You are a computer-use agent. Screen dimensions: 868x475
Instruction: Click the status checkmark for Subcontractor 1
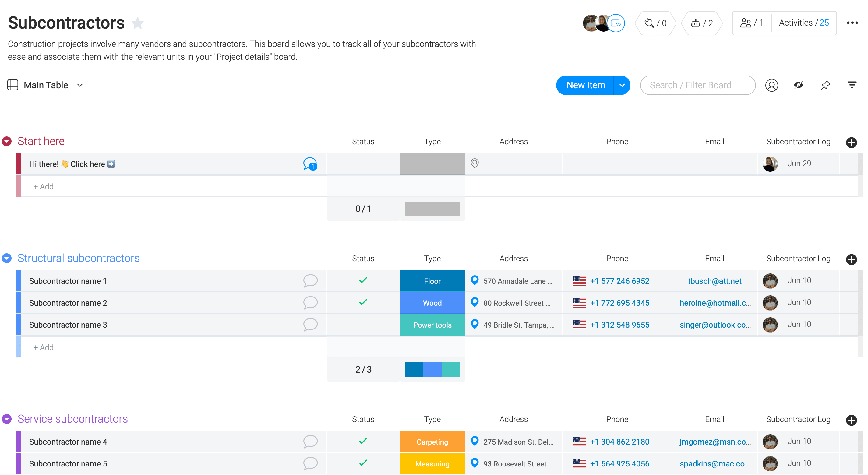pos(363,281)
